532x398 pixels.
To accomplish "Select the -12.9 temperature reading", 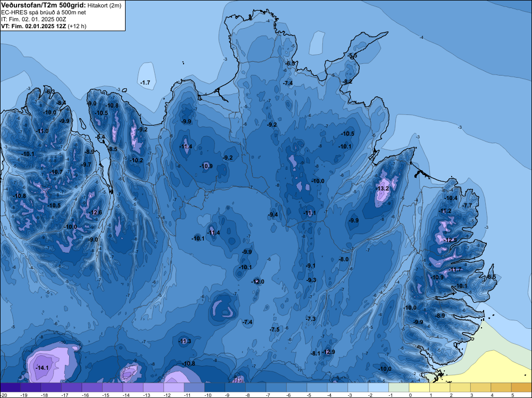I will [329, 352].
